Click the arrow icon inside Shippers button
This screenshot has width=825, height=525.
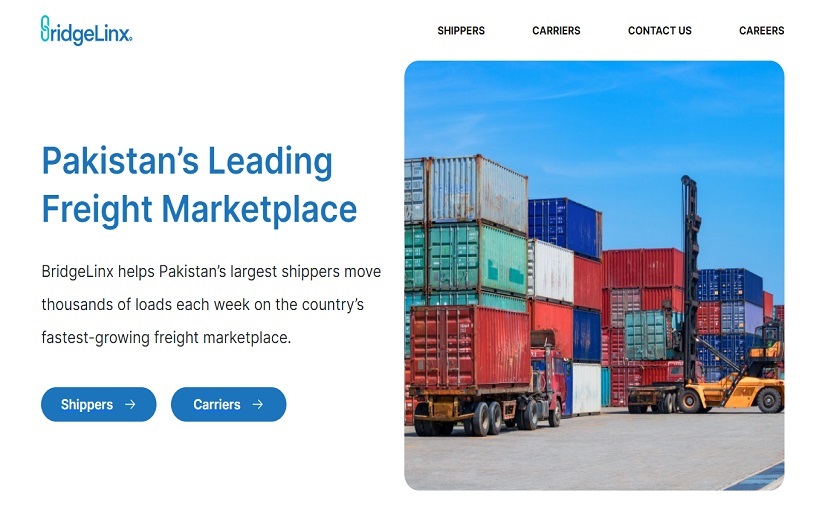click(130, 404)
